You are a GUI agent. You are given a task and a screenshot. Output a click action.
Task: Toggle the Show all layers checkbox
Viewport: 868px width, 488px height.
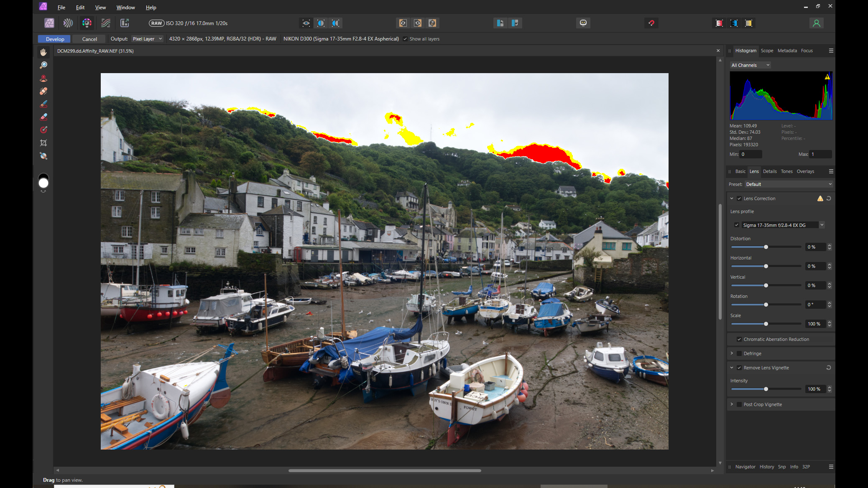pos(405,39)
